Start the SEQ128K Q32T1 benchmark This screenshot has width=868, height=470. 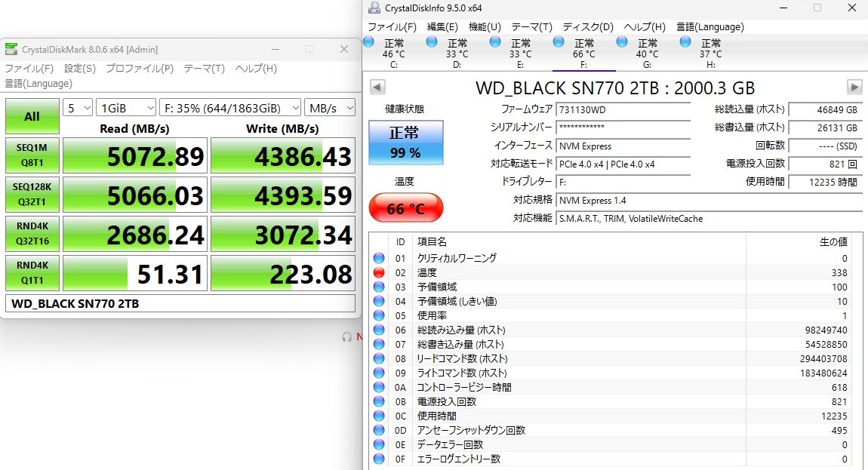click(x=32, y=195)
